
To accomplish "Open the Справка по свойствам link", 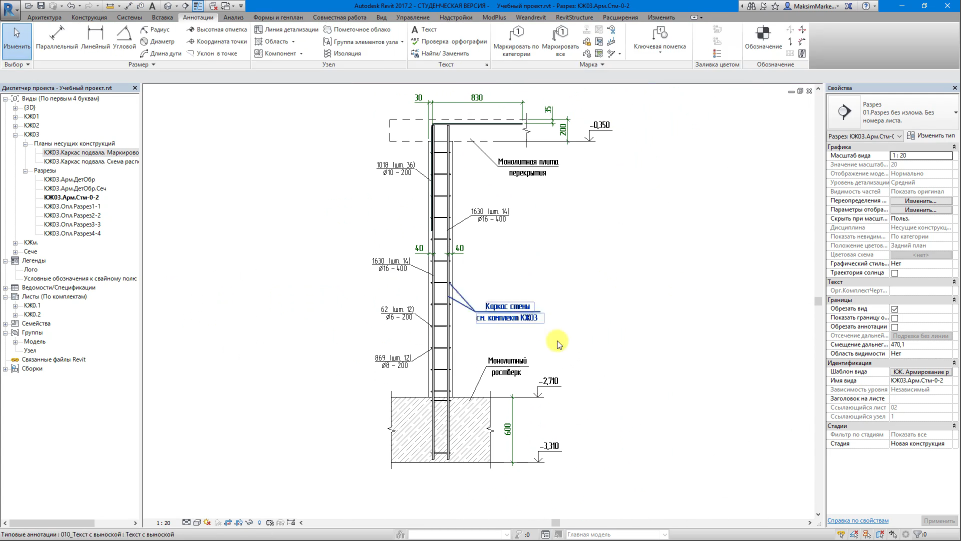I will [857, 521].
